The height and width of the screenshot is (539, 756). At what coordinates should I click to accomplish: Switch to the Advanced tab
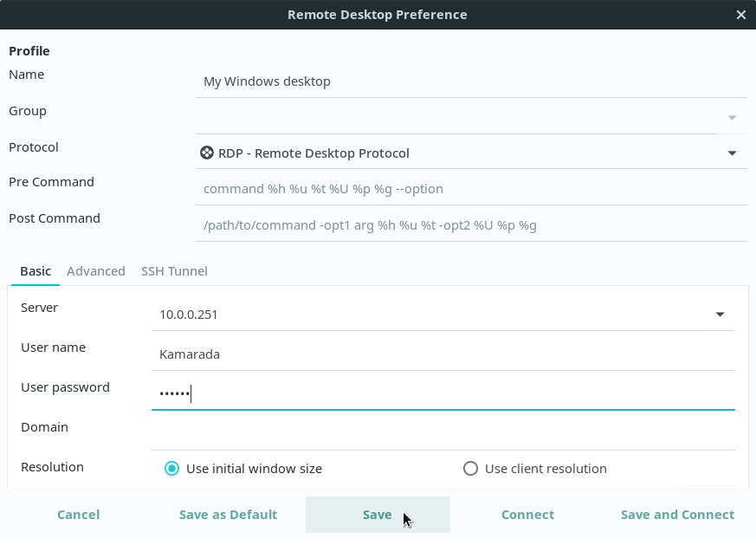[x=96, y=271]
